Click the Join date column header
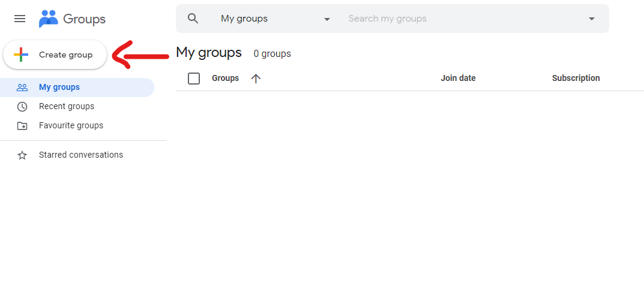The width and height of the screenshot is (644, 292). point(458,79)
